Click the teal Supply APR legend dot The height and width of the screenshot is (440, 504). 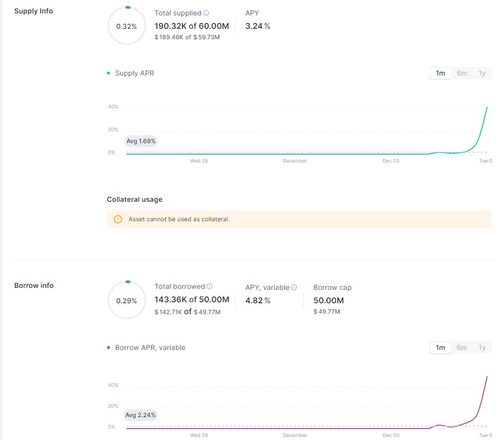tap(108, 73)
